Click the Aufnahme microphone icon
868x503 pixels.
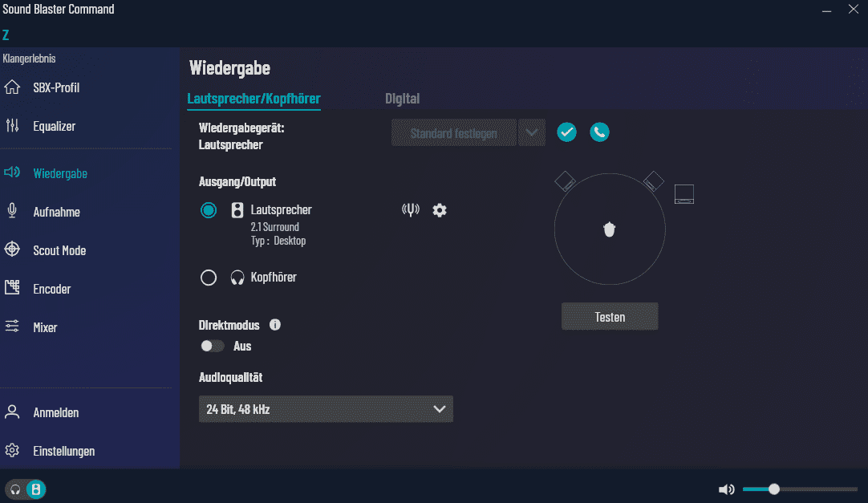pyautogui.click(x=12, y=211)
